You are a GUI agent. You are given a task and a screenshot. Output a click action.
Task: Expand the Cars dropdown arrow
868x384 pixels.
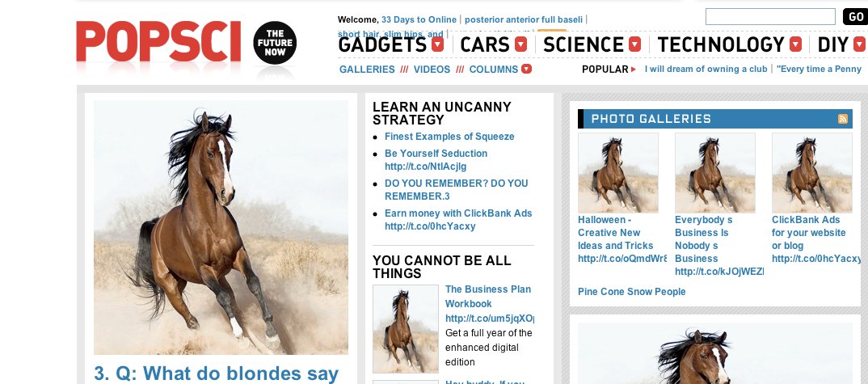[x=520, y=44]
